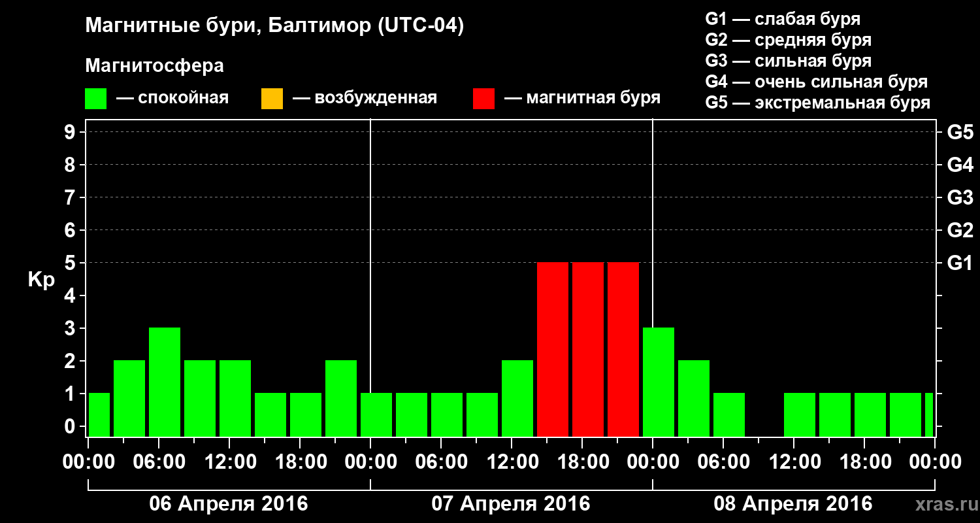The height and width of the screenshot is (523, 980).
Task: Click the green 'спокойная' legend swatch
Action: click(x=95, y=99)
